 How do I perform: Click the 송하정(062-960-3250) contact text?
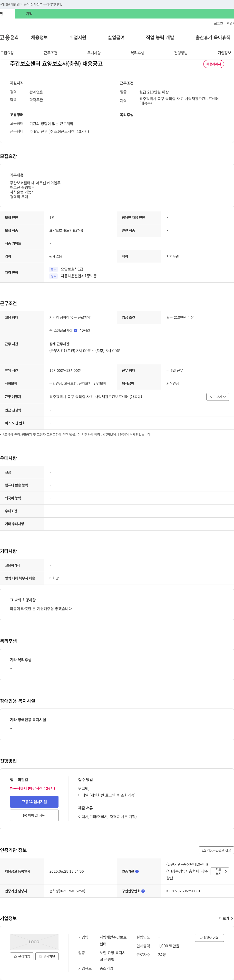(x=67, y=891)
